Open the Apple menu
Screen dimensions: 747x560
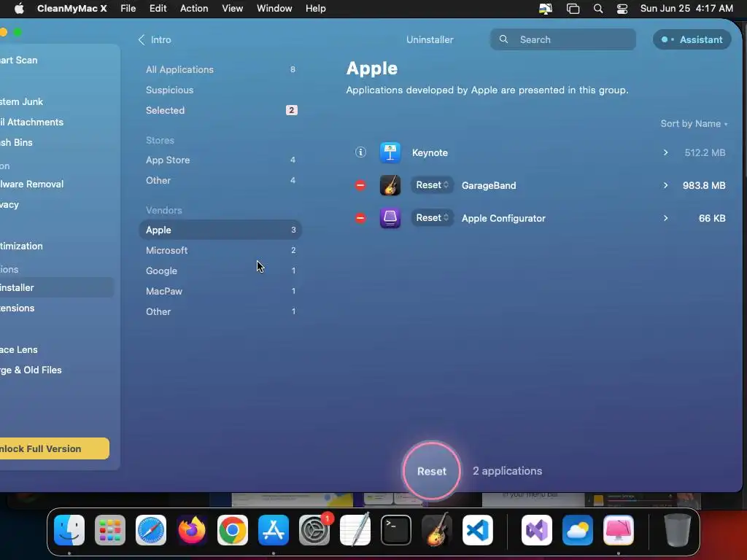pyautogui.click(x=19, y=9)
